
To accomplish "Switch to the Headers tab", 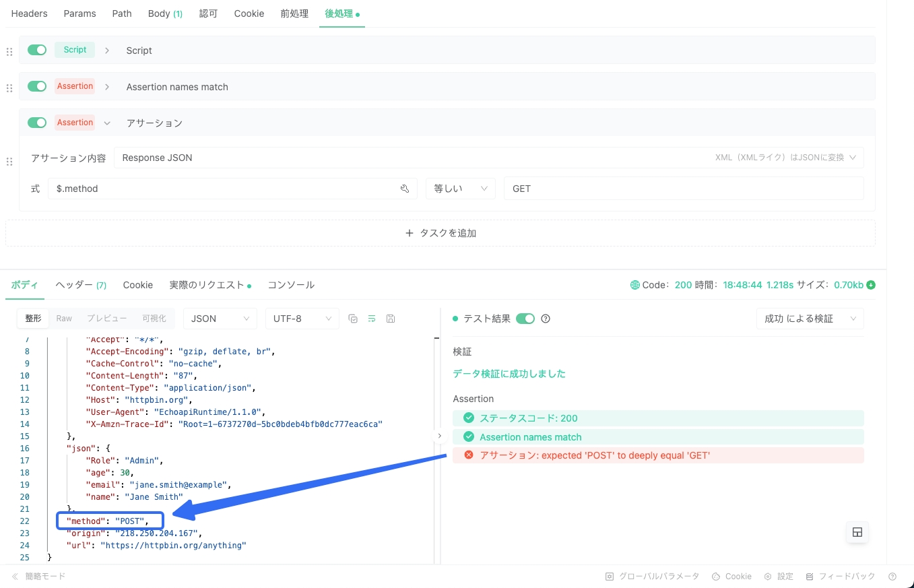I will (x=30, y=13).
